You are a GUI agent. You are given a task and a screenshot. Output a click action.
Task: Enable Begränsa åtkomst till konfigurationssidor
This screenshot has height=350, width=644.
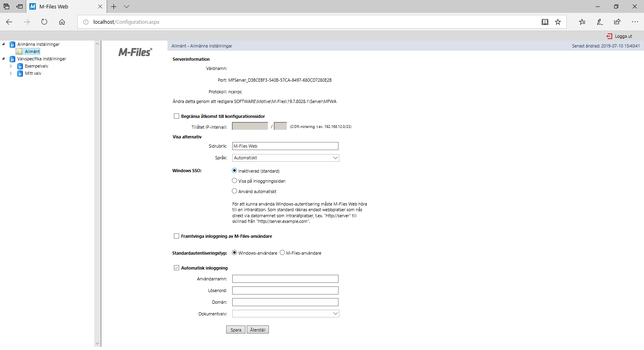point(176,116)
